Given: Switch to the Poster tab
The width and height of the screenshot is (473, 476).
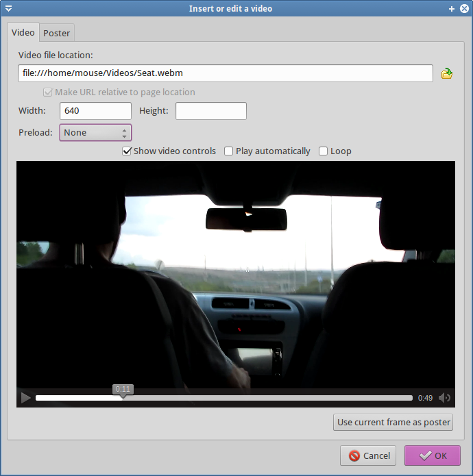Looking at the screenshot, I should point(56,33).
